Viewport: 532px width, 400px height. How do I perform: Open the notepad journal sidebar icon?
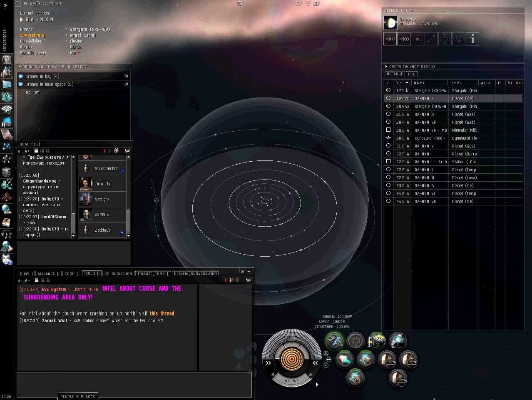click(6, 134)
